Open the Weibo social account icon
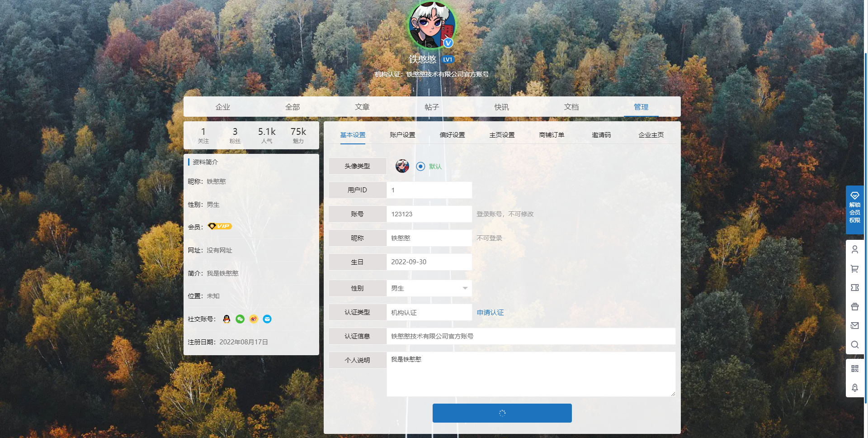868x438 pixels. tap(254, 319)
